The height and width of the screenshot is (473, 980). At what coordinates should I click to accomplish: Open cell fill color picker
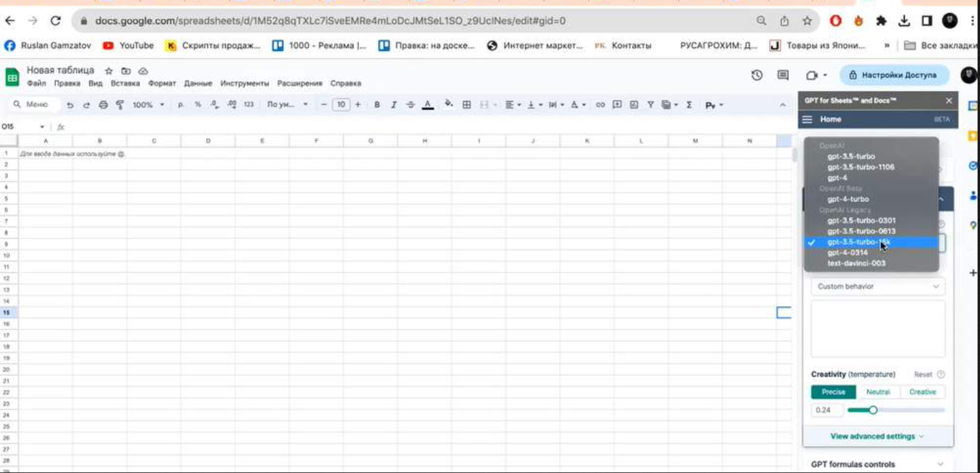(449, 104)
